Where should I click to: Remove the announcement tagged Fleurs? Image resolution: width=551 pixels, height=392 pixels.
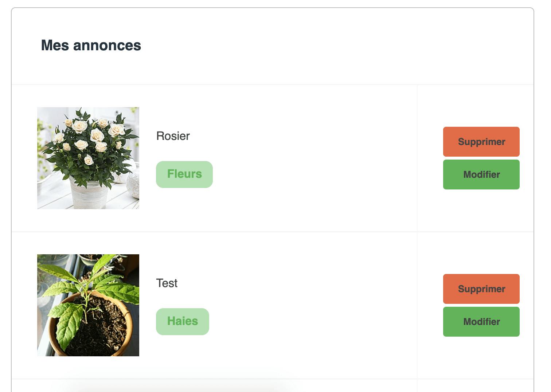[x=481, y=142]
